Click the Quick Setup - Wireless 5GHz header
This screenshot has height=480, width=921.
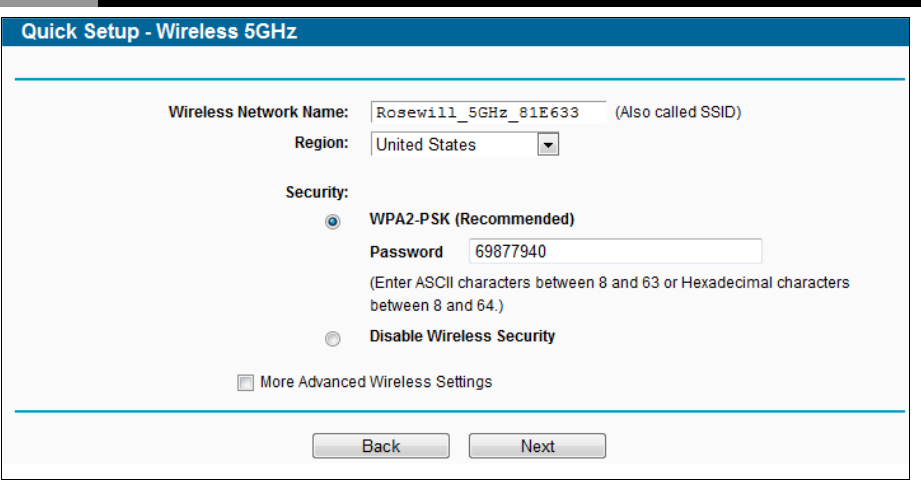click(x=159, y=31)
